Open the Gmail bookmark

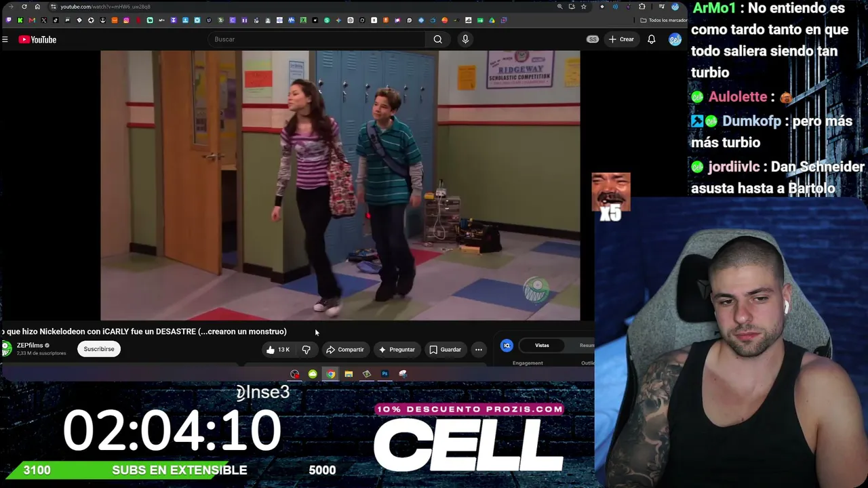pos(32,20)
